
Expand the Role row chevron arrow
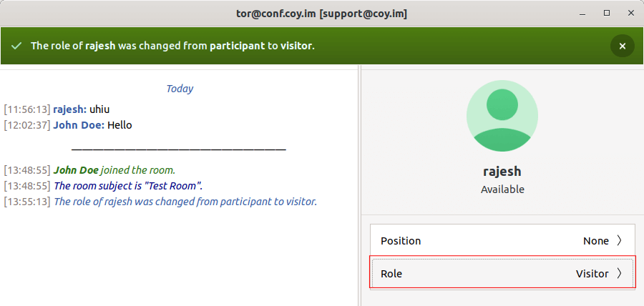620,274
